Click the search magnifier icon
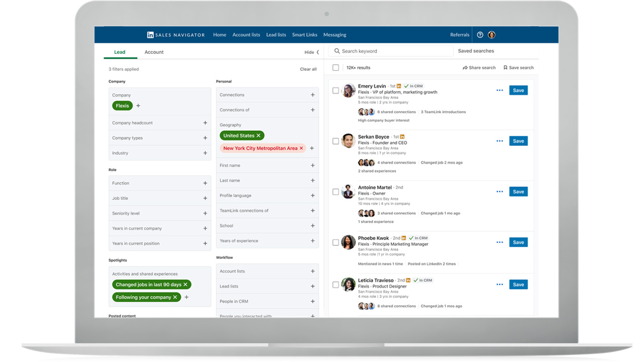 click(337, 51)
